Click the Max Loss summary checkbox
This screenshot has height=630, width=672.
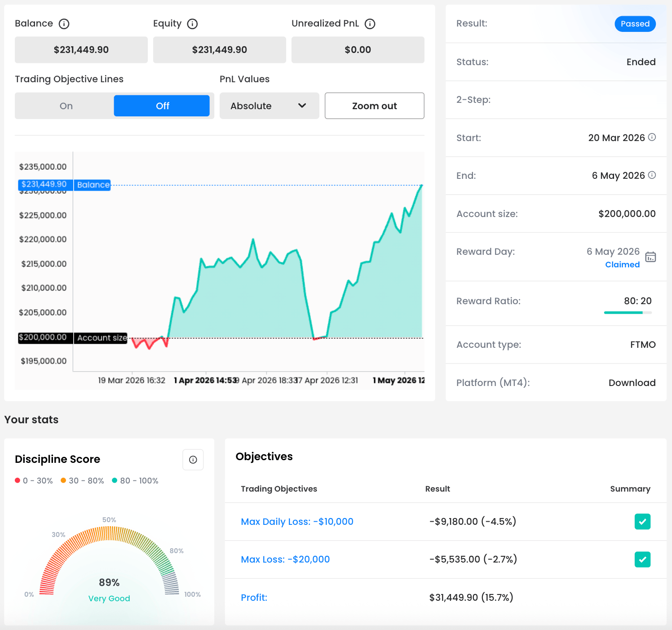pos(643,559)
